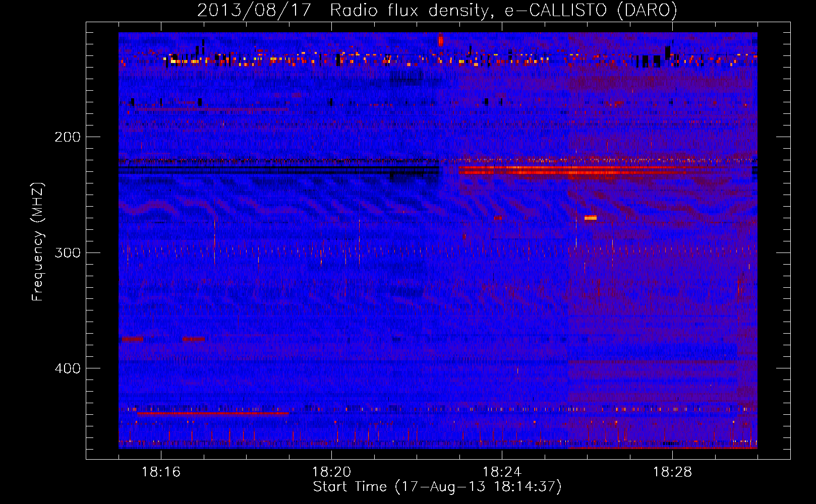Viewport: 816px width, 504px height.
Task: Click the 'Frequency (MHZ)' axis title
Action: point(38,242)
